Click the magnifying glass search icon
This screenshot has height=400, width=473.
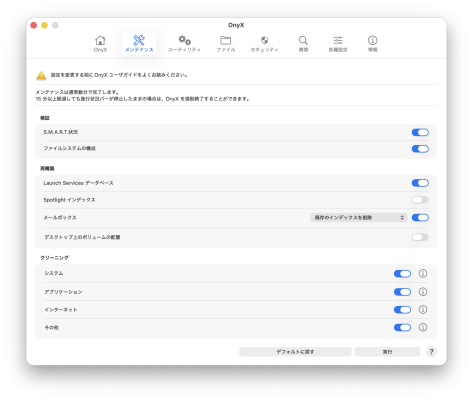[x=303, y=40]
